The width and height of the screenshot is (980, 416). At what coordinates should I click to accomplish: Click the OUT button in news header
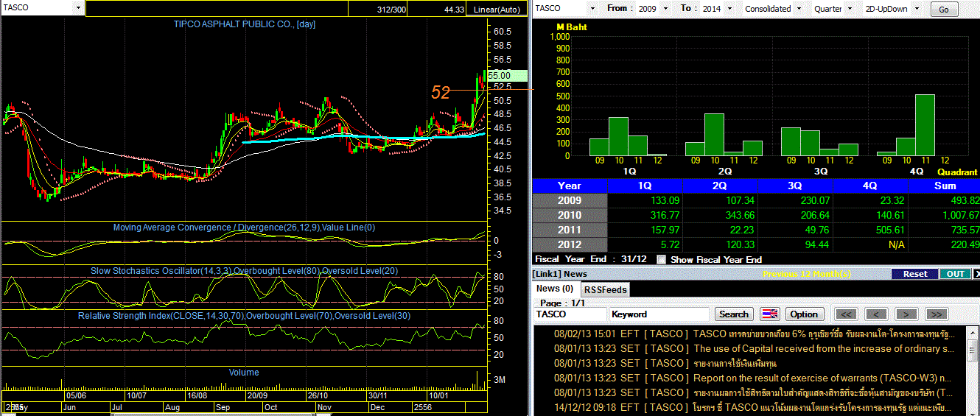point(956,273)
